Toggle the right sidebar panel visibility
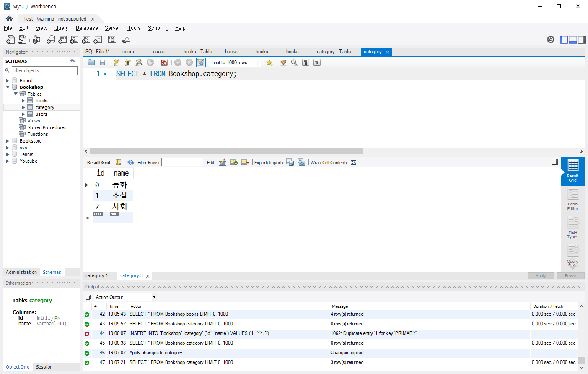The image size is (588, 374). [x=582, y=40]
